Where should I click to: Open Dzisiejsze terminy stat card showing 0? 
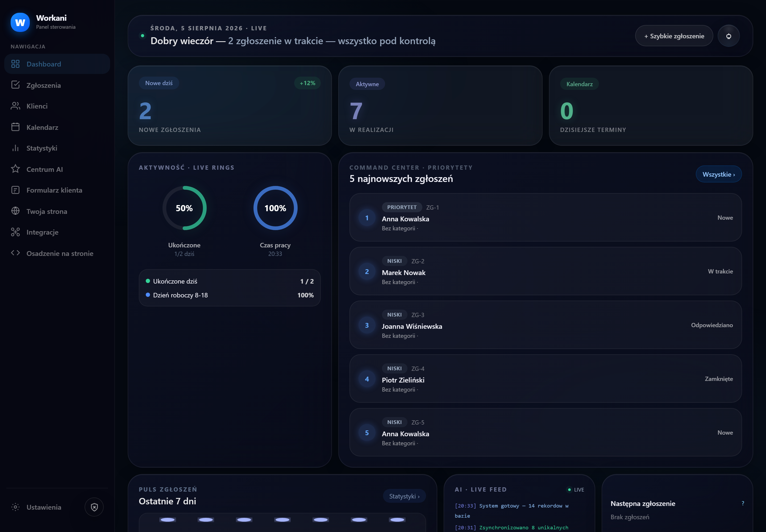tap(651, 106)
